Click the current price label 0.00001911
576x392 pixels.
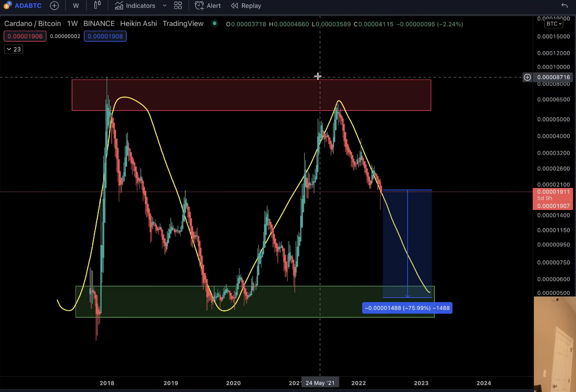click(554, 192)
